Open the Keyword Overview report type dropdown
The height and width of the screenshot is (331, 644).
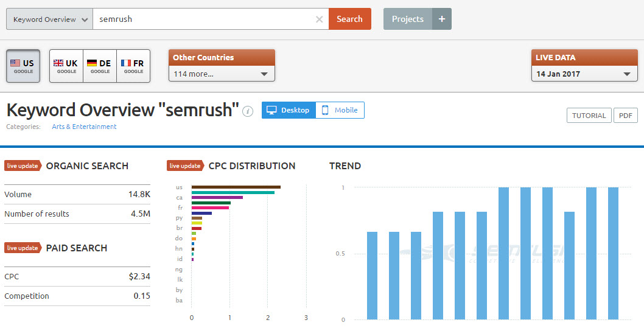coord(50,19)
